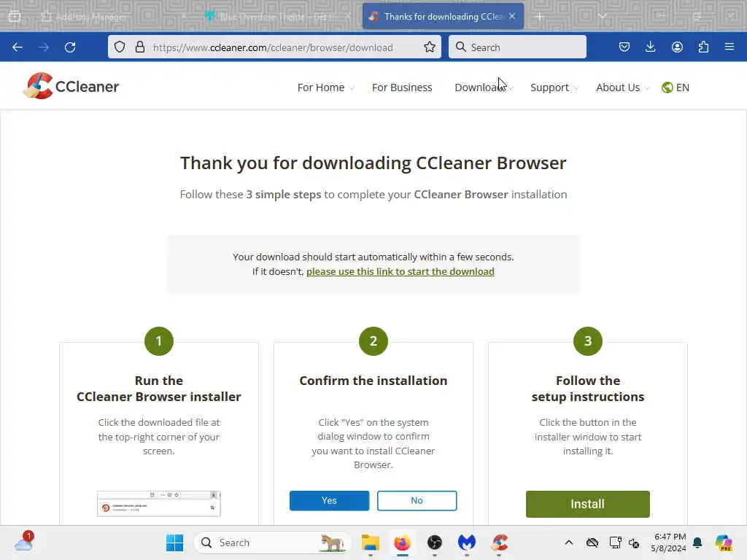The height and width of the screenshot is (560, 747).
Task: Open Malwarebytes from taskbar
Action: [x=467, y=542]
